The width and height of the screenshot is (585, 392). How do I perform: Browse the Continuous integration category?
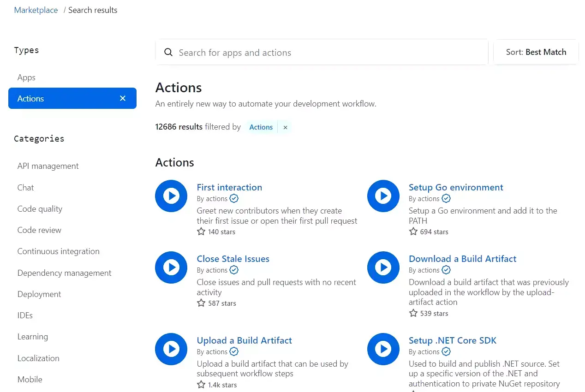click(x=59, y=251)
